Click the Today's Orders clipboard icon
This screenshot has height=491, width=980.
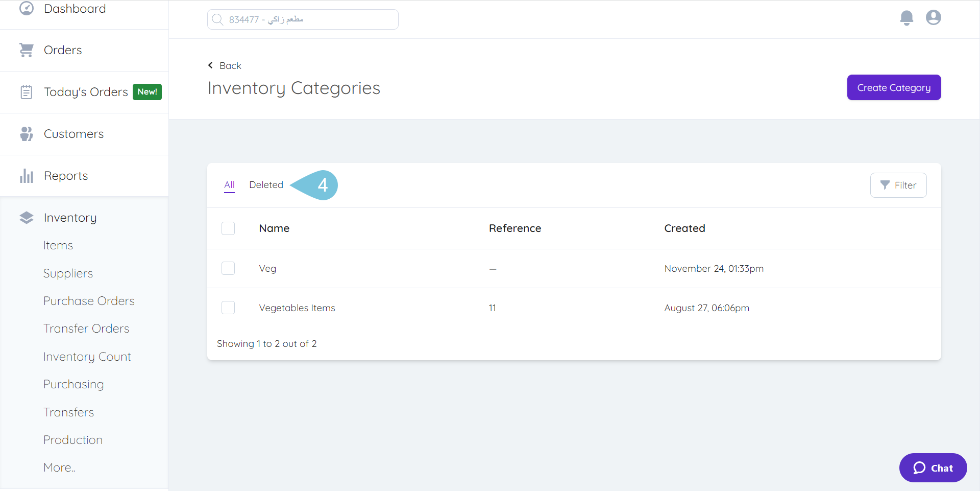[27, 92]
